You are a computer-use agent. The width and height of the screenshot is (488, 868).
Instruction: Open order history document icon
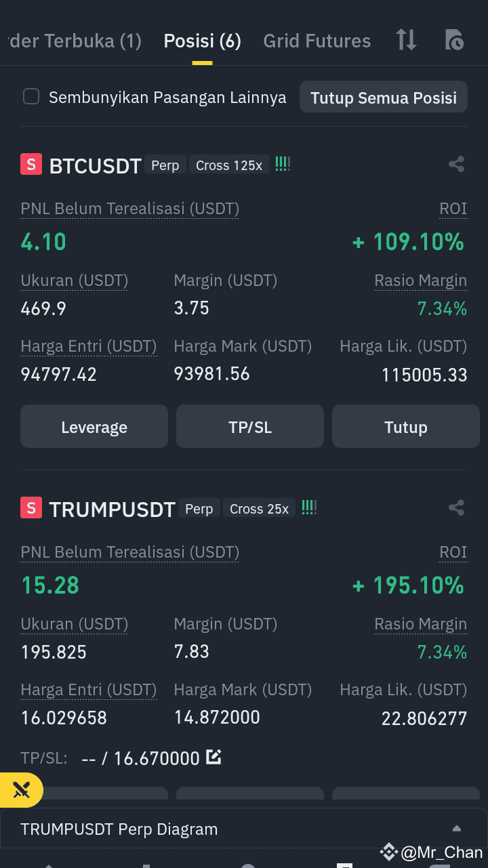(454, 40)
